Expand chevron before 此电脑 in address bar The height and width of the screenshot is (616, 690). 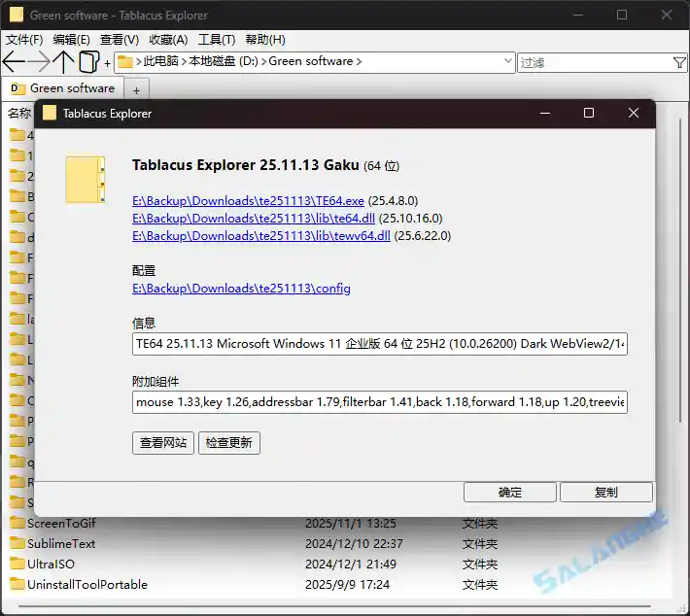(x=138, y=61)
